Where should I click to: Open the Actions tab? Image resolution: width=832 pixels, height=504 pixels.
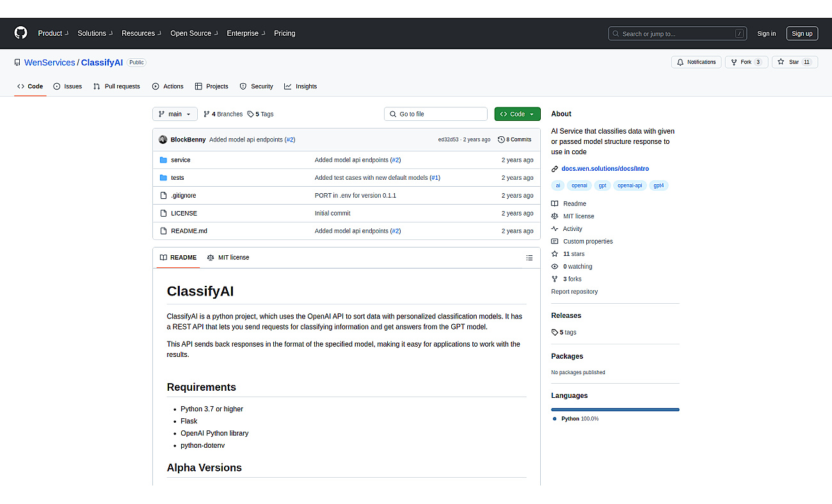pos(168,86)
